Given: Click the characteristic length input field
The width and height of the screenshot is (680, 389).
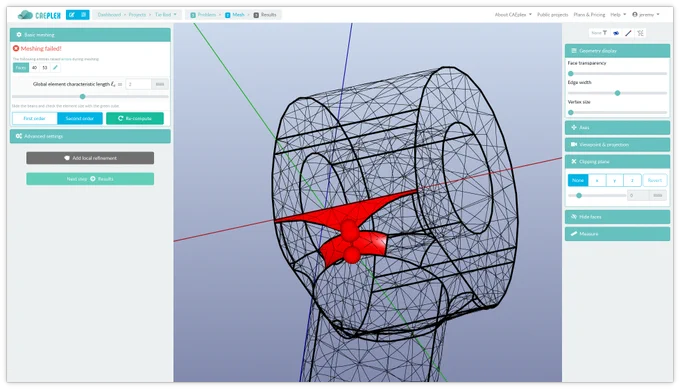Looking at the screenshot, I should click(138, 84).
